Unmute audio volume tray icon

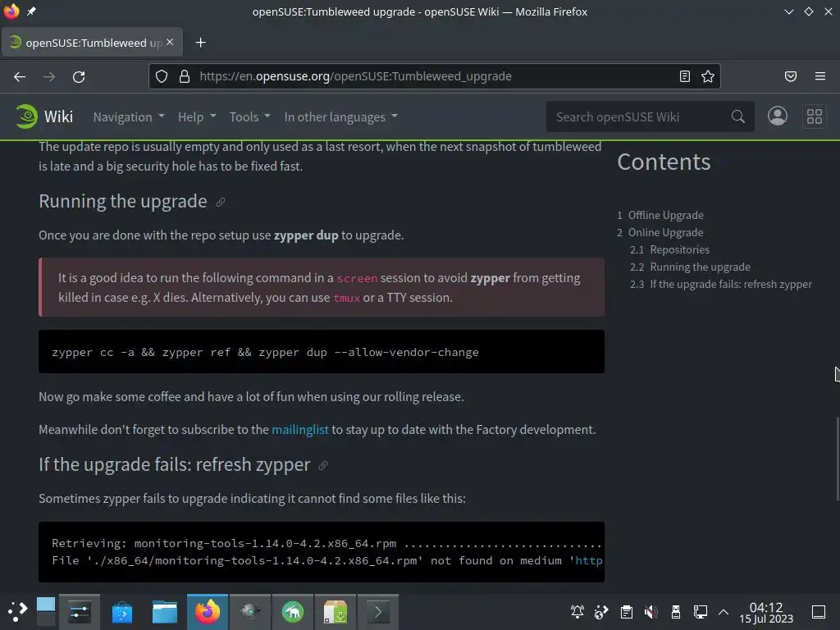tap(651, 612)
